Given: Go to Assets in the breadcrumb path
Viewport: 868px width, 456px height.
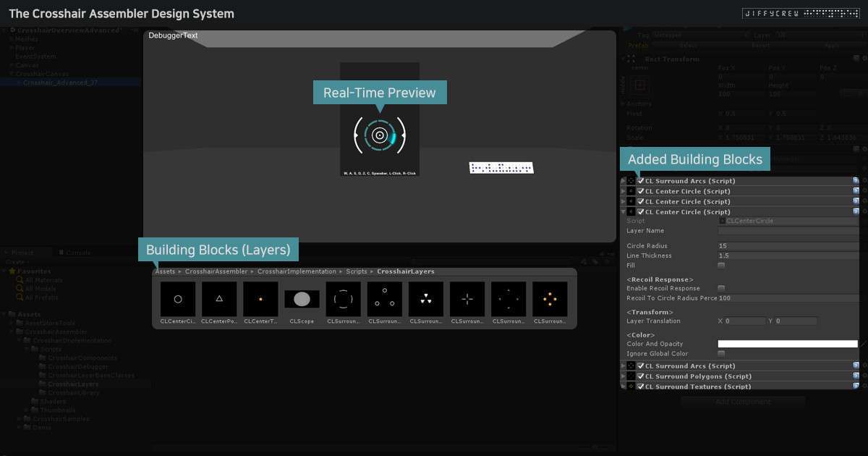Looking at the screenshot, I should coord(165,271).
